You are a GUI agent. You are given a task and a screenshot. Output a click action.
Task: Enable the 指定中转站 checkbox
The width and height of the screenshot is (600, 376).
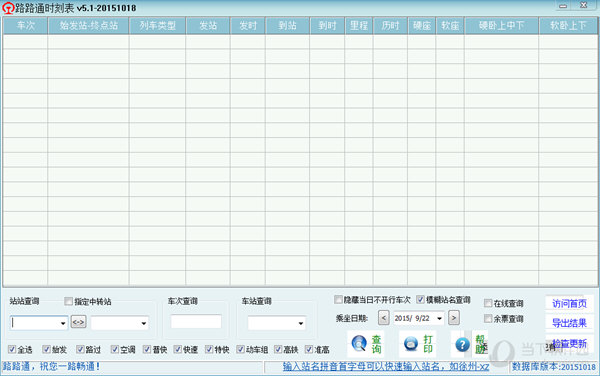click(68, 301)
